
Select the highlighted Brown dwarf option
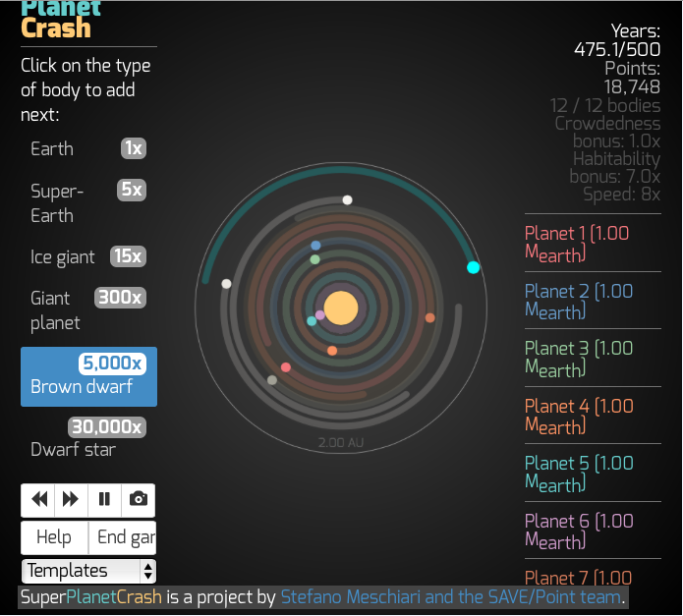pos(88,375)
